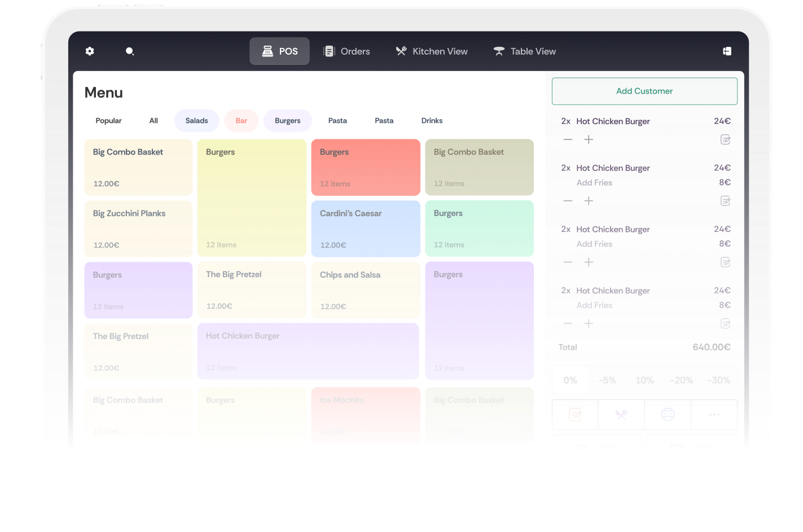The width and height of the screenshot is (803, 532).
Task: Open more options ellipsis icon
Action: click(714, 415)
